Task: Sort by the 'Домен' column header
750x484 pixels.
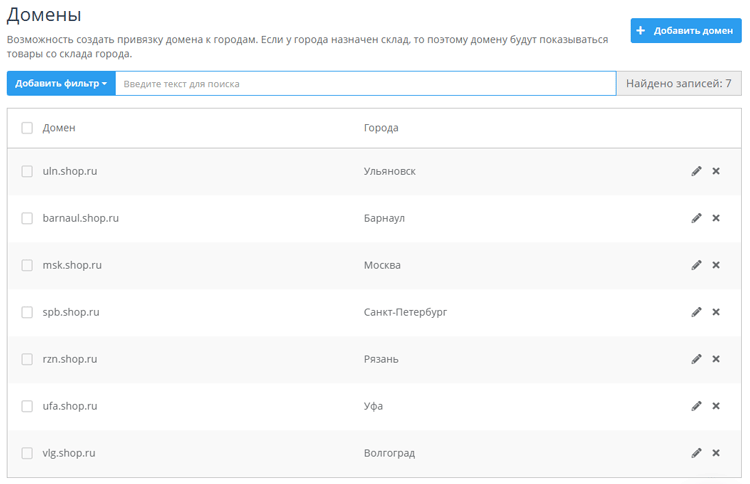Action: [59, 128]
